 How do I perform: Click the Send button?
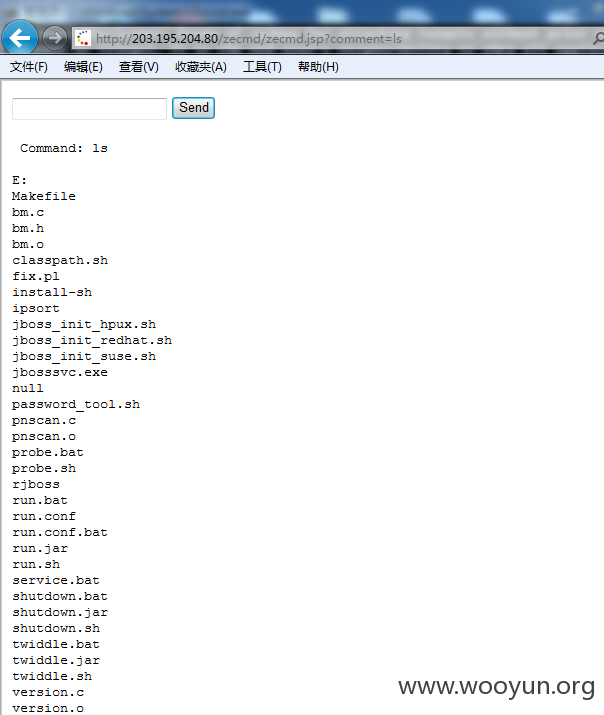193,108
